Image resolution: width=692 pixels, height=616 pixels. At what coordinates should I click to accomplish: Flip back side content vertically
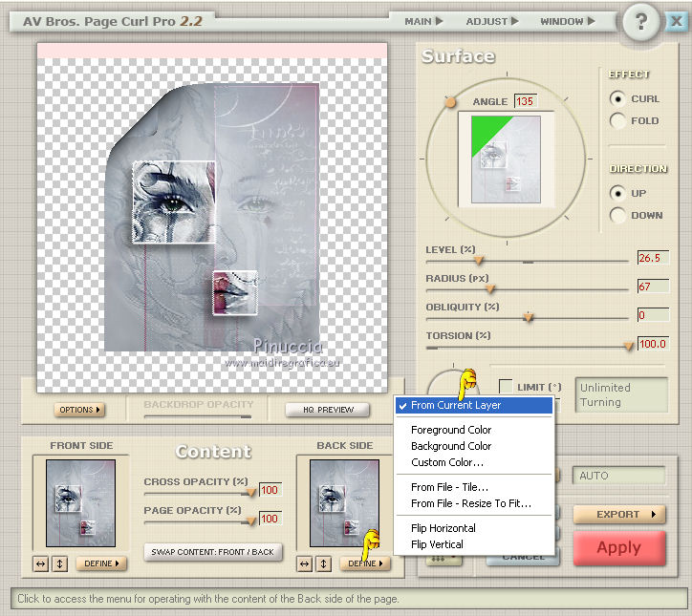coord(323,563)
